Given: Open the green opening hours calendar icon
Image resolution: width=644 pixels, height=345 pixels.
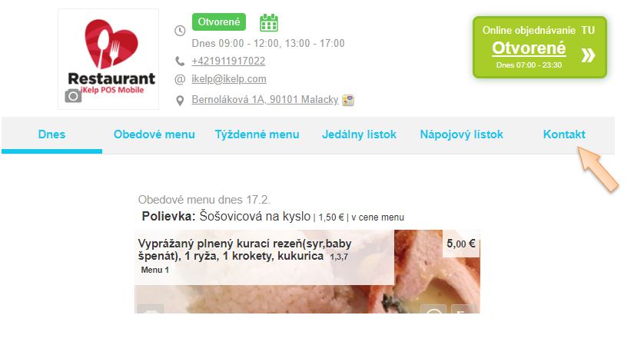Looking at the screenshot, I should click(x=269, y=23).
